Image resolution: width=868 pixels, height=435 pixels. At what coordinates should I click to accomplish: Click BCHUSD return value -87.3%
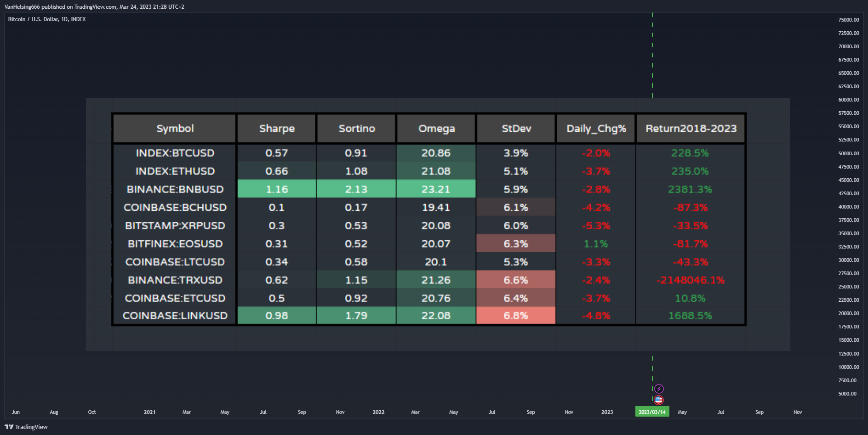691,208
